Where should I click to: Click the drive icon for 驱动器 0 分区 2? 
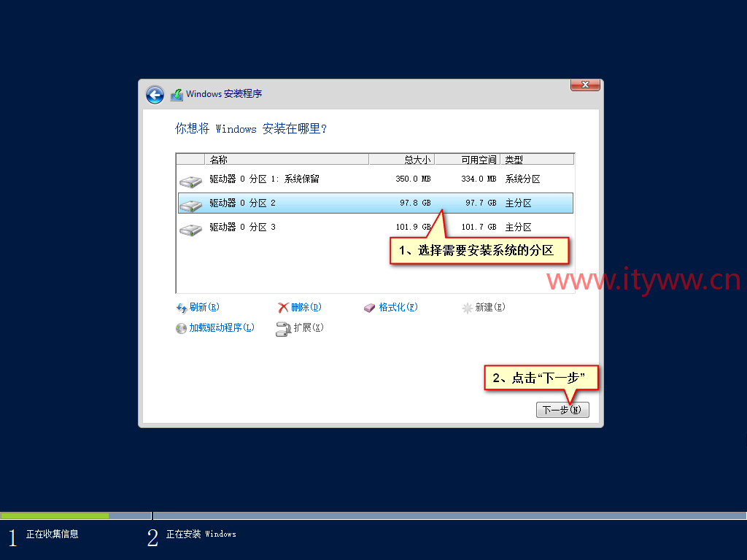(x=190, y=205)
